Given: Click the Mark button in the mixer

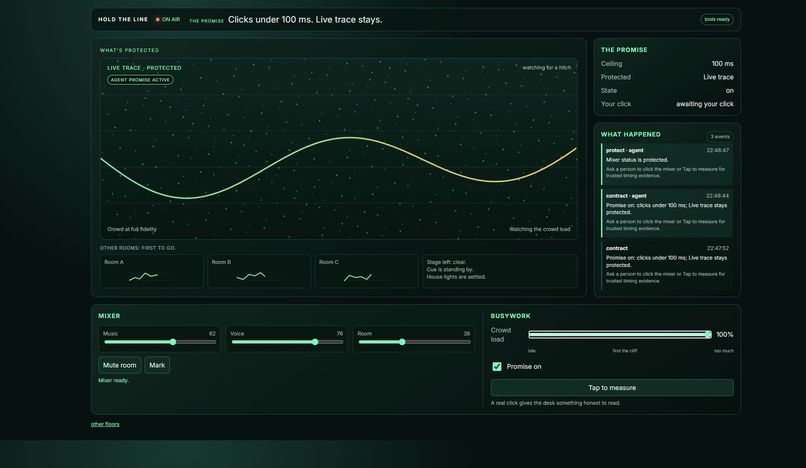Looking at the screenshot, I should (x=157, y=365).
